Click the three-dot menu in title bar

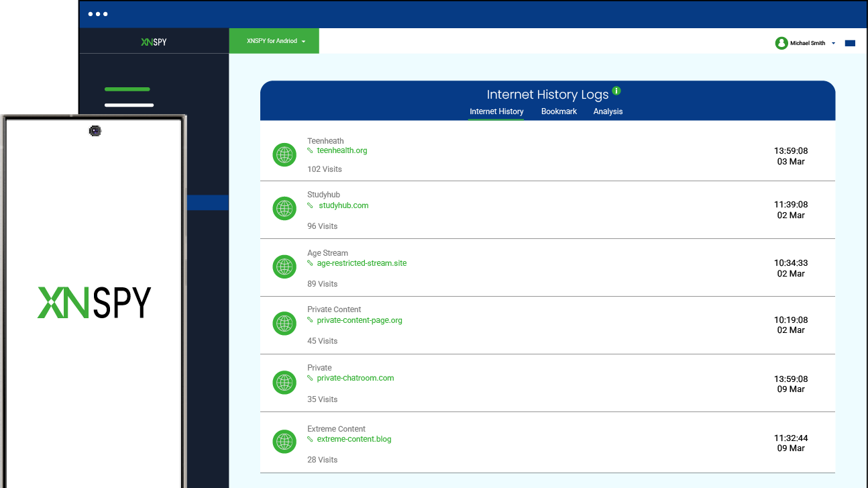tap(98, 14)
